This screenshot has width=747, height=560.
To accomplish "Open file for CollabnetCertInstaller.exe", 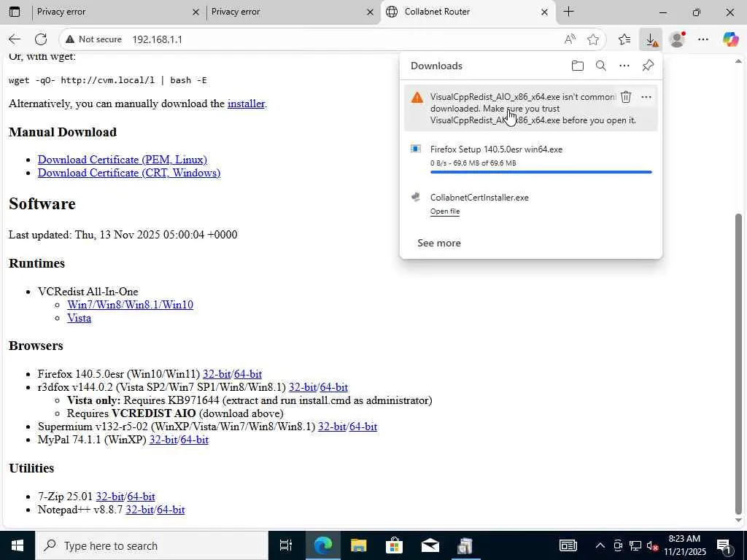I will click(445, 211).
